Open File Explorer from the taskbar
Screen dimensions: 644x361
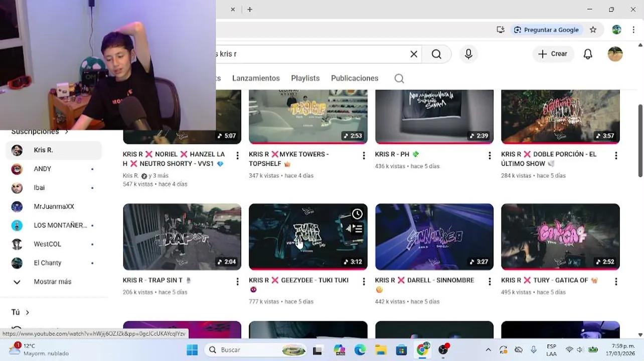click(381, 350)
